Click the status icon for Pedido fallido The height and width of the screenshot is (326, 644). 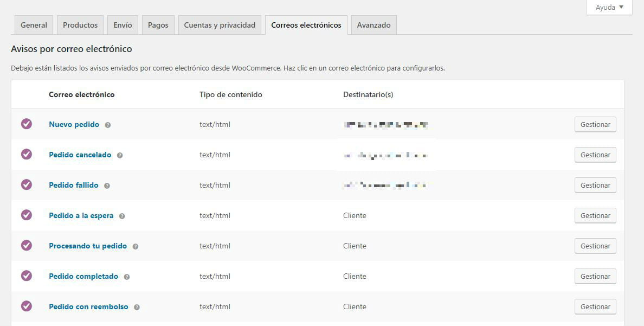27,185
